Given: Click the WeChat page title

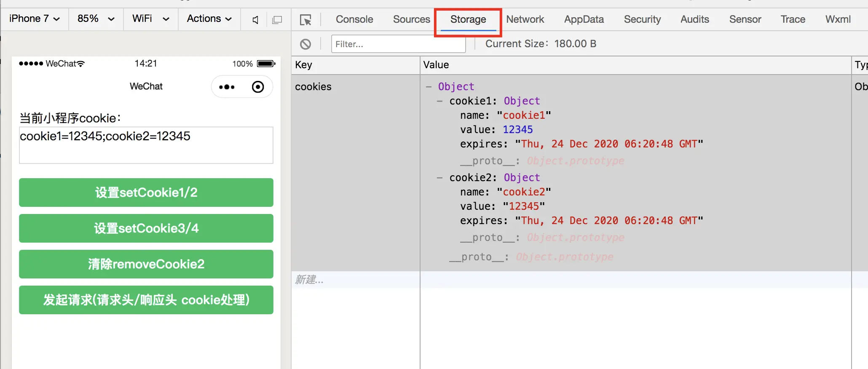Looking at the screenshot, I should pyautogui.click(x=146, y=86).
